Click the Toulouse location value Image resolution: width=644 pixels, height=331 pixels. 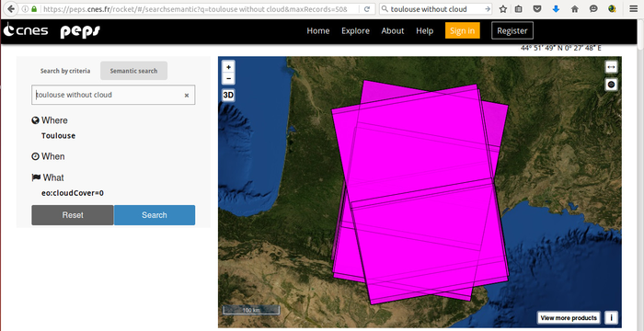coord(58,136)
